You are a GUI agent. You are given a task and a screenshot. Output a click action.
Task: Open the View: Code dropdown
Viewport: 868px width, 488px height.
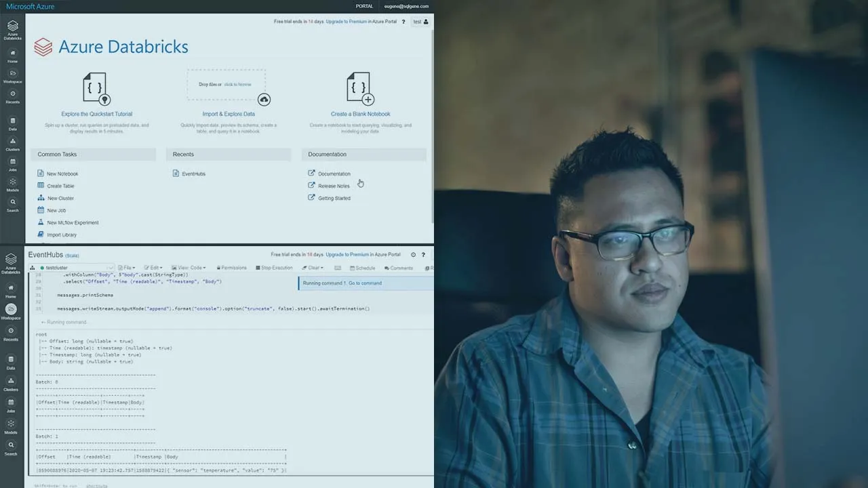click(x=188, y=268)
